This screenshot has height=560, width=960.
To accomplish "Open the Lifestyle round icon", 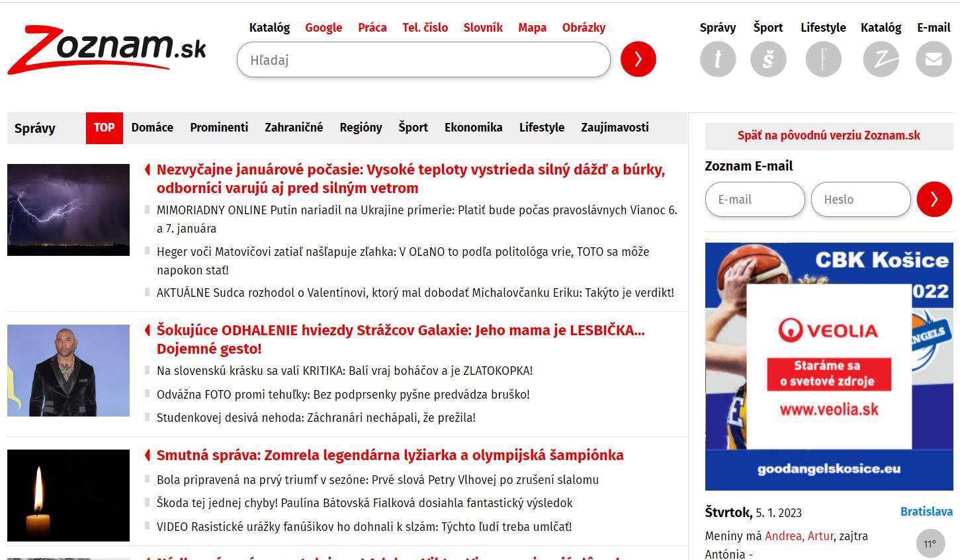I will (823, 60).
